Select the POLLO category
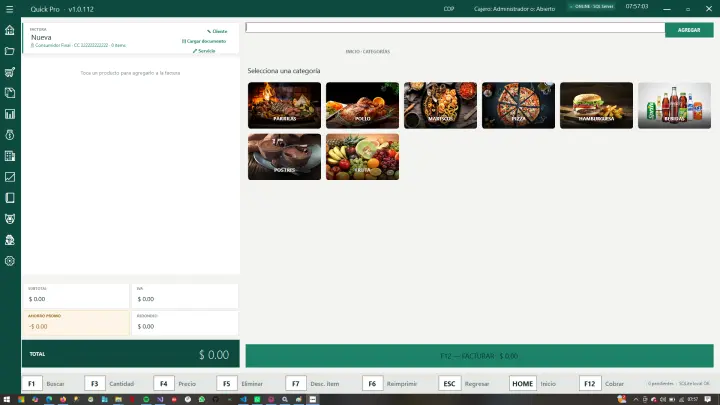 pos(362,105)
